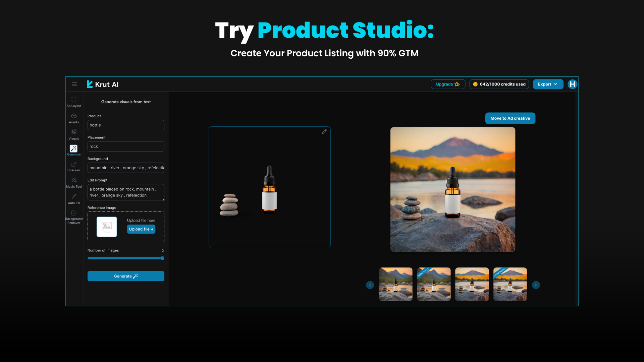
Task: Select the third generated thumbnail
Action: click(x=472, y=285)
